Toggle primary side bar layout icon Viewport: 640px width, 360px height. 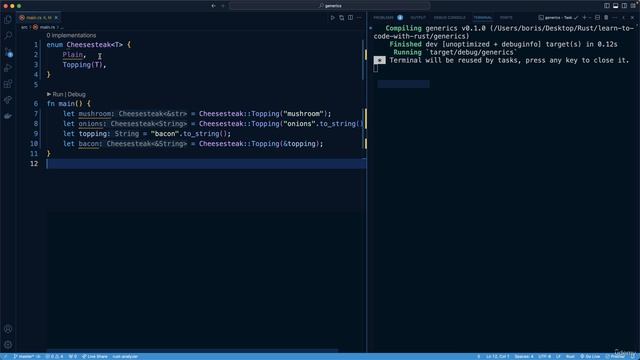point(607,6)
